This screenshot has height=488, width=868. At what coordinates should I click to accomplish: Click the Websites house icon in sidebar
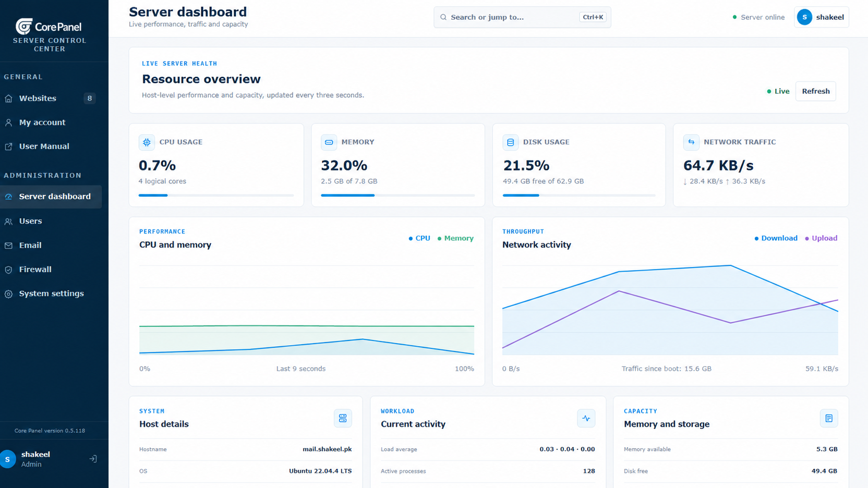8,99
